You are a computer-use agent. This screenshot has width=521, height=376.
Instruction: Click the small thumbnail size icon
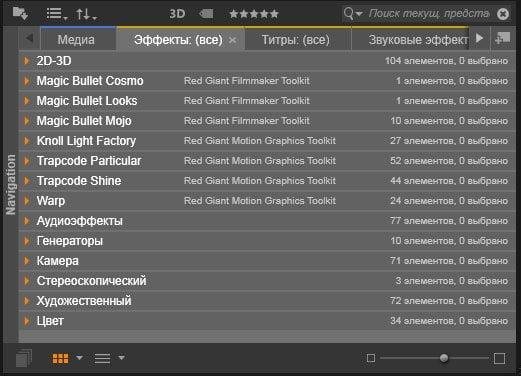(x=371, y=358)
